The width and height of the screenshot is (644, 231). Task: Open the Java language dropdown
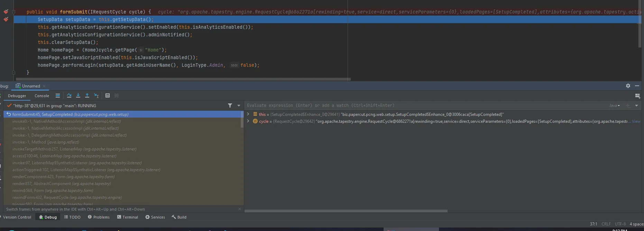(614, 105)
